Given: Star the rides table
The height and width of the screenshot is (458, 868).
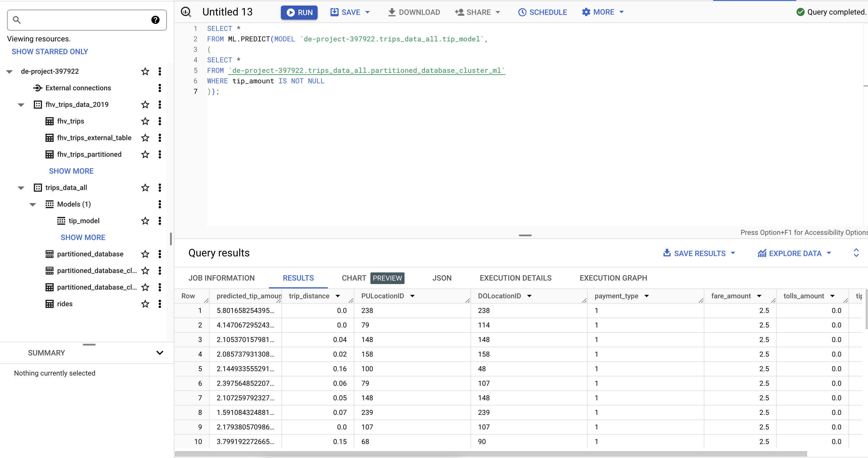Looking at the screenshot, I should (x=145, y=304).
